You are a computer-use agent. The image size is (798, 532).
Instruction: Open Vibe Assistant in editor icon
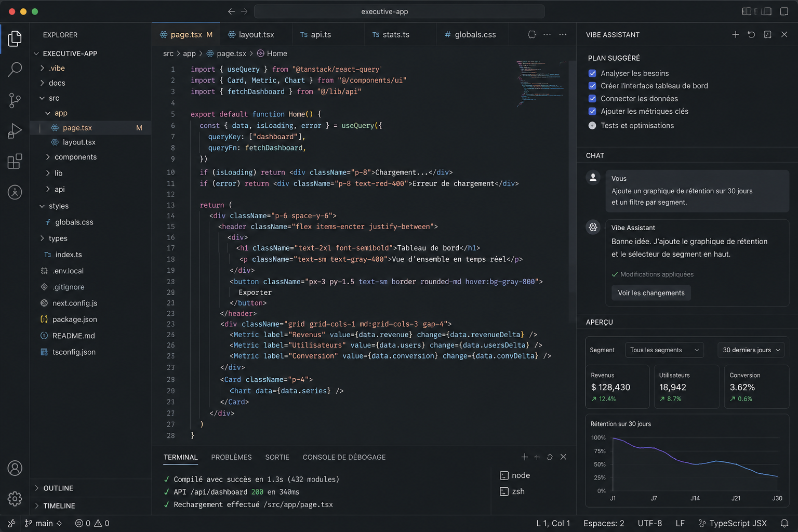tap(767, 34)
